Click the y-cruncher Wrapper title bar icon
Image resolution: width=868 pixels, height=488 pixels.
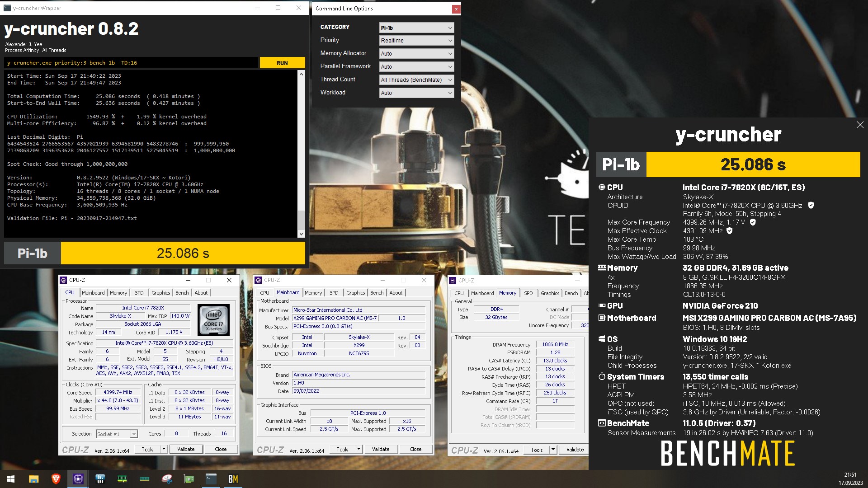tap(7, 8)
